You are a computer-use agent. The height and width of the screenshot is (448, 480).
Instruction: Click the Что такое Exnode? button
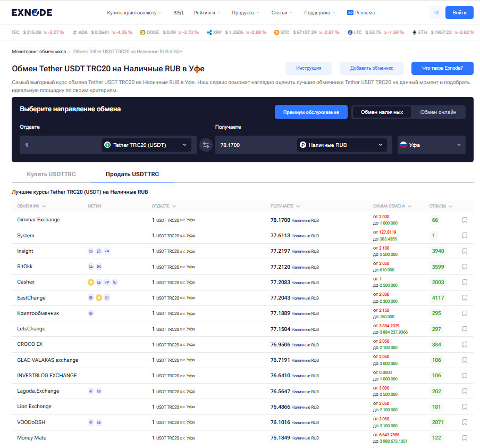[442, 68]
